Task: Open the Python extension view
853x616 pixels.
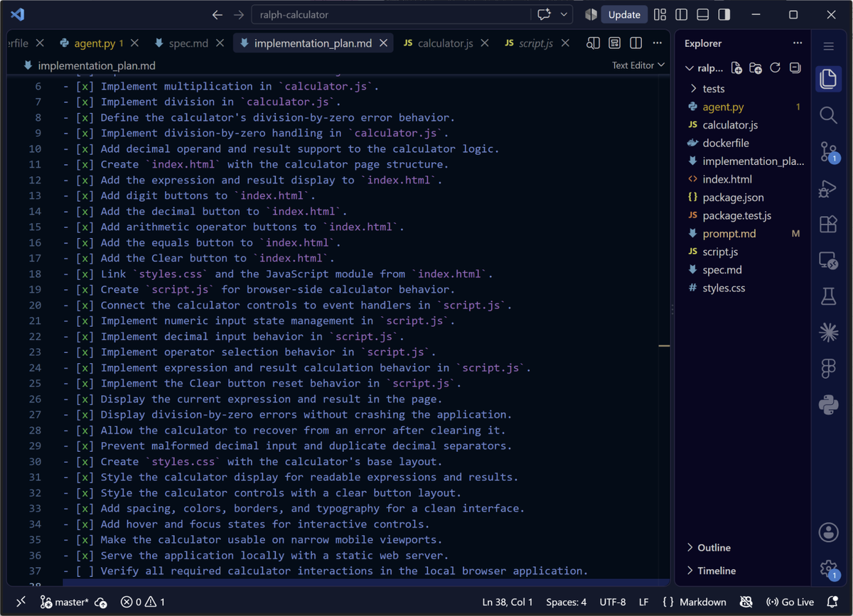Action: pos(828,405)
